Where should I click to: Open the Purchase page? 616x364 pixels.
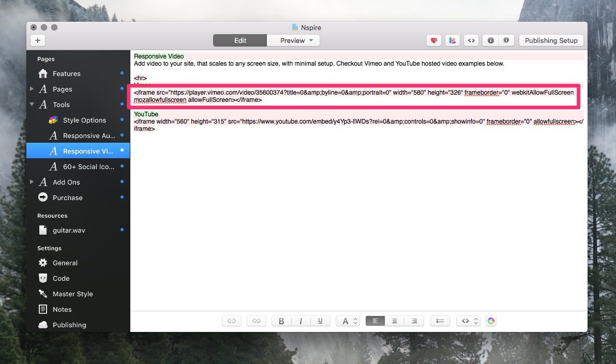pyautogui.click(x=78, y=198)
